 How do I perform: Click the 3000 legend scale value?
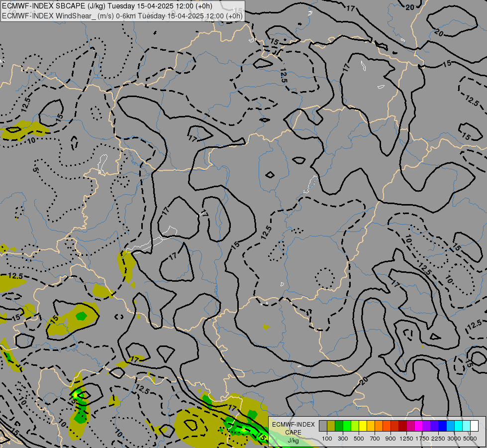[x=454, y=439]
